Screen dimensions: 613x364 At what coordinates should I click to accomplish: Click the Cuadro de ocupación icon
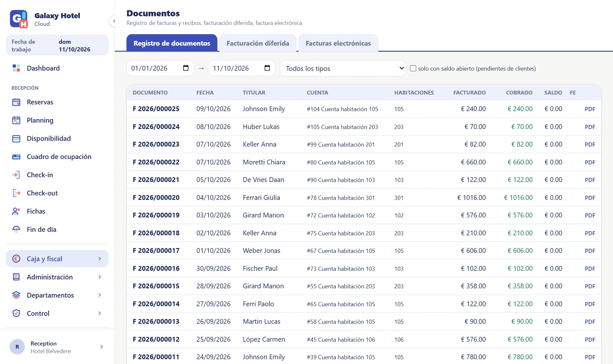click(16, 157)
